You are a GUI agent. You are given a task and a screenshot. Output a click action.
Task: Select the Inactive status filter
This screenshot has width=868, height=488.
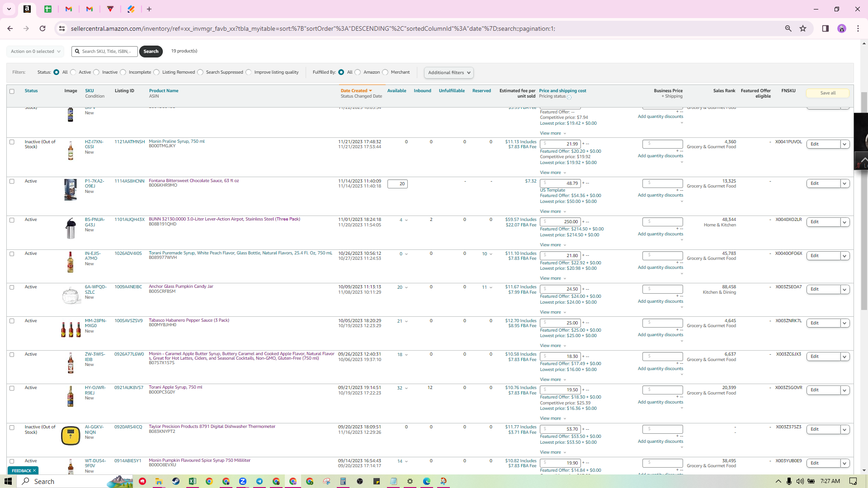pos(96,72)
